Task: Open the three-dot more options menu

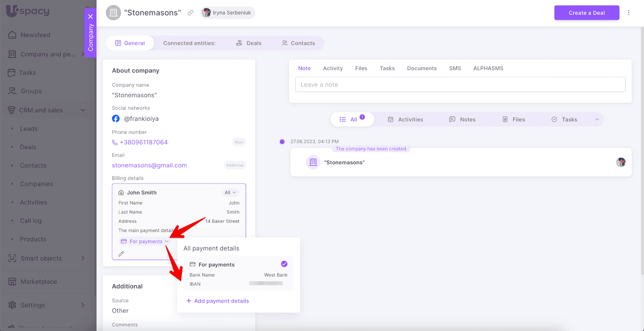Action: point(628,13)
